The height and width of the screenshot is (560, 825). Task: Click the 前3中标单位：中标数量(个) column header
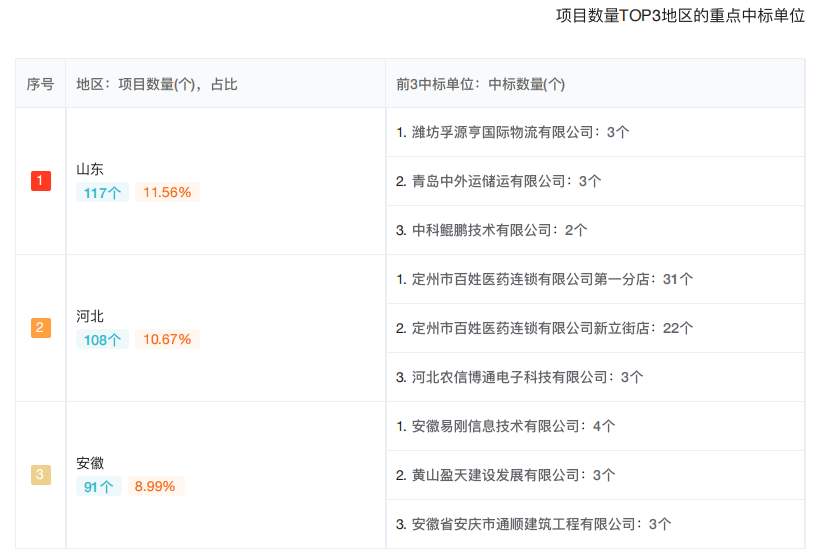(595, 84)
